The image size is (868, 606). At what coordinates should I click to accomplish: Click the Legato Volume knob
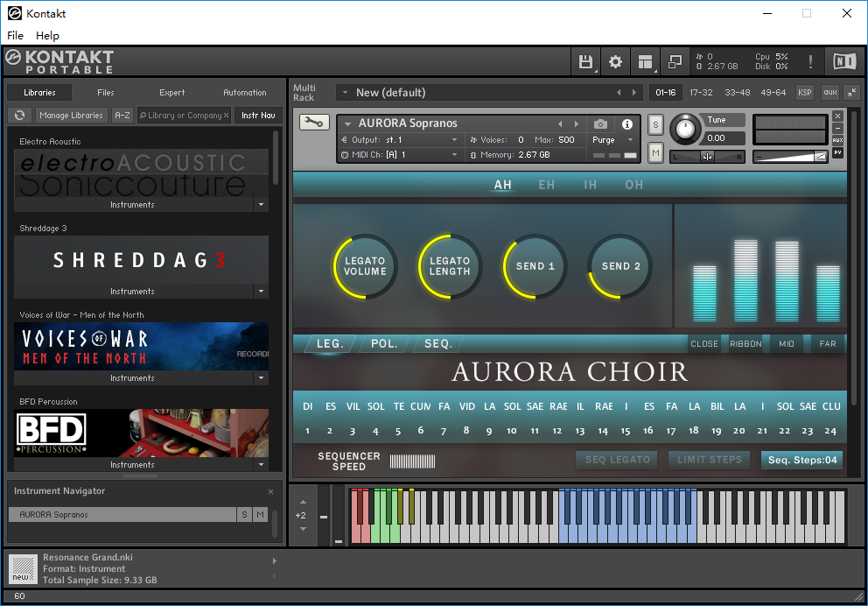[365, 266]
